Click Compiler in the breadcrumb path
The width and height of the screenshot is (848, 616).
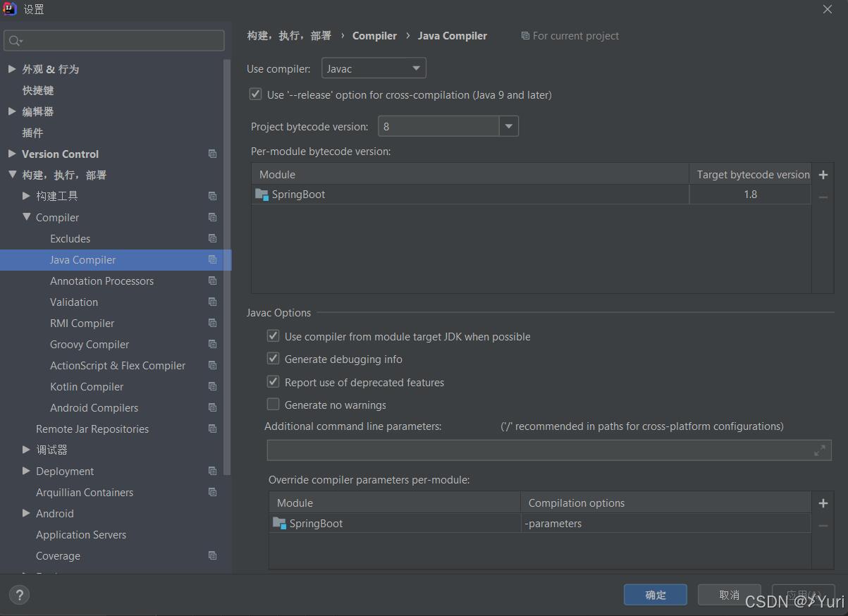point(374,35)
